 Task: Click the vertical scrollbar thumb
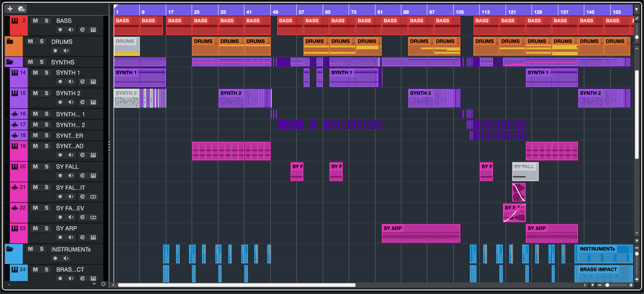point(637,115)
